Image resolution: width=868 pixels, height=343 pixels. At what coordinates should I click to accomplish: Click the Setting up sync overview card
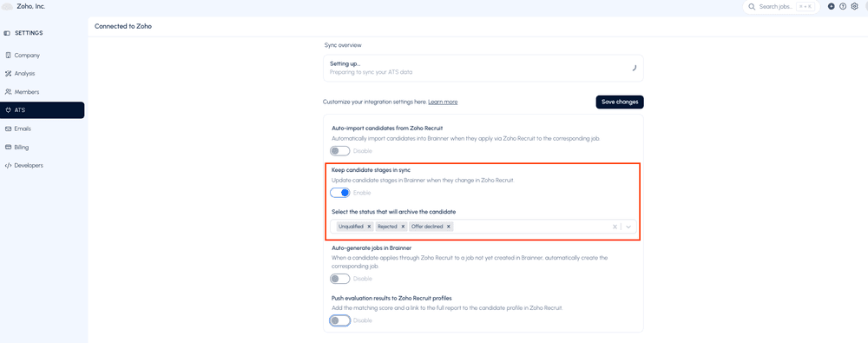[x=483, y=68]
